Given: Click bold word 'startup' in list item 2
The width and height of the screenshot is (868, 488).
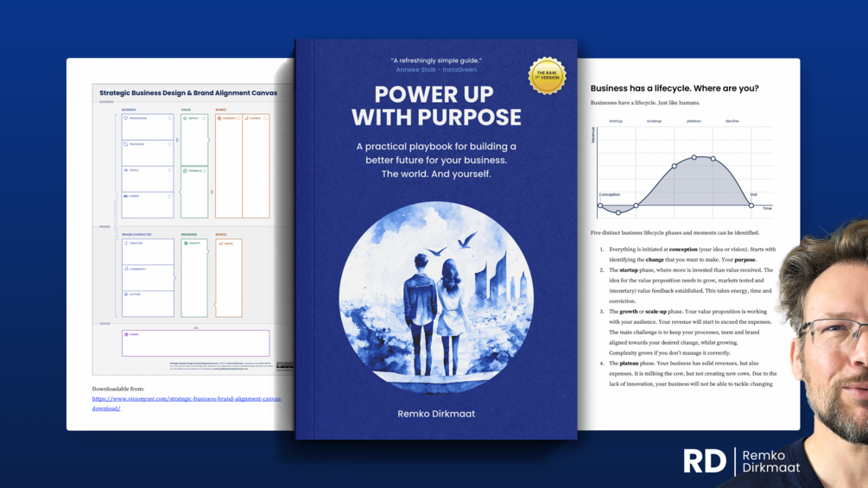Looking at the screenshot, I should tap(629, 270).
